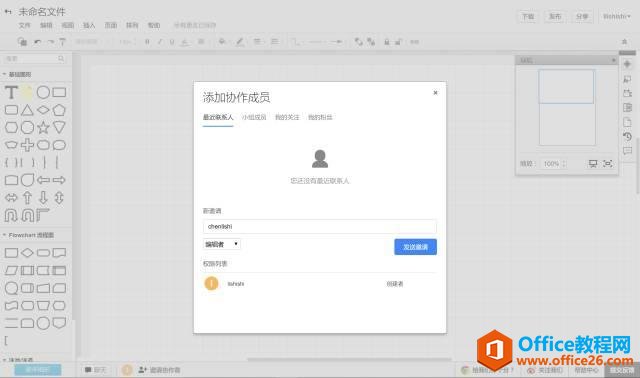Image resolution: width=640 pixels, height=378 pixels.
Task: Open the 编辑者 role dropdown
Action: (x=222, y=244)
